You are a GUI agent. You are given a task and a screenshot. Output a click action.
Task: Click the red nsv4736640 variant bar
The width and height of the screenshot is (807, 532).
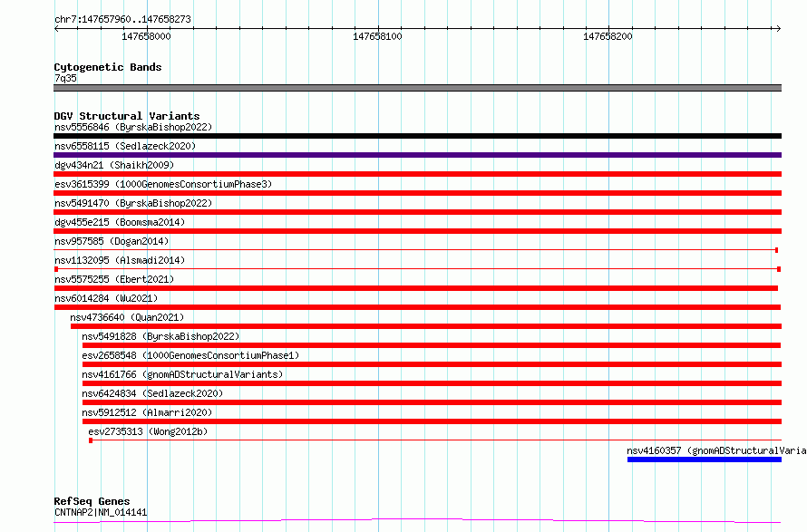[426, 326]
